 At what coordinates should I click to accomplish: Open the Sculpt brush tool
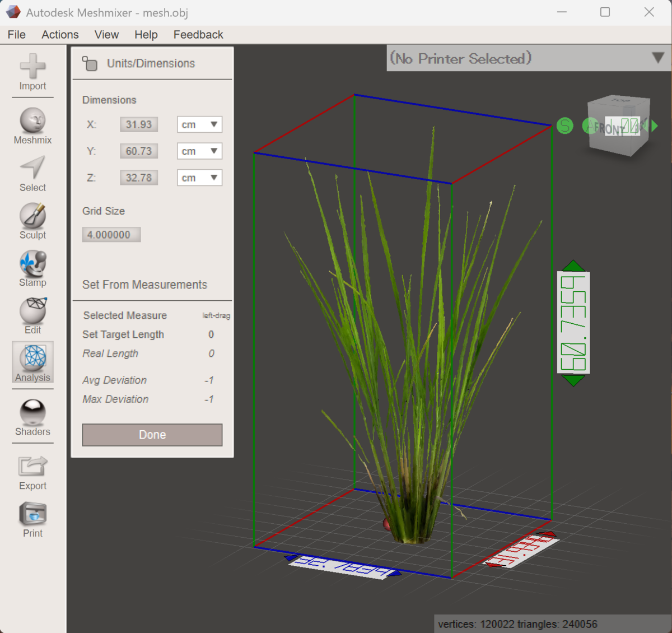(x=32, y=221)
